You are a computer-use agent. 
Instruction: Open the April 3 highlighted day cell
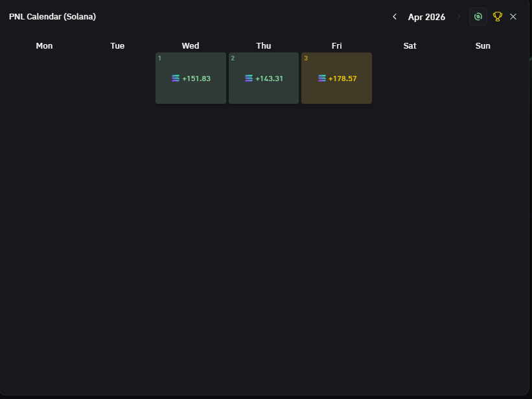point(336,78)
